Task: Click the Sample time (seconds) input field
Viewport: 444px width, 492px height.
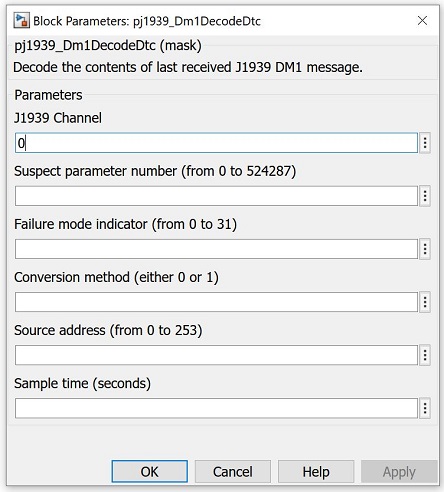Action: click(216, 408)
